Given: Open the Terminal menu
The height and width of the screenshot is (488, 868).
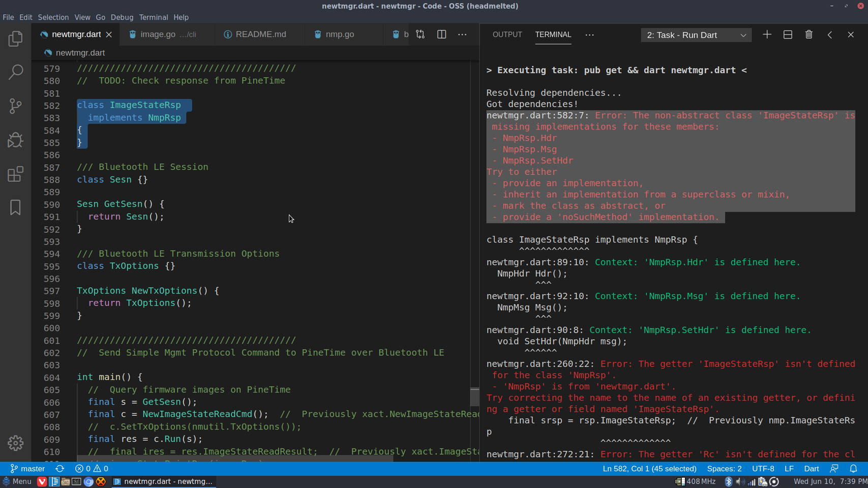Looking at the screenshot, I should point(153,17).
